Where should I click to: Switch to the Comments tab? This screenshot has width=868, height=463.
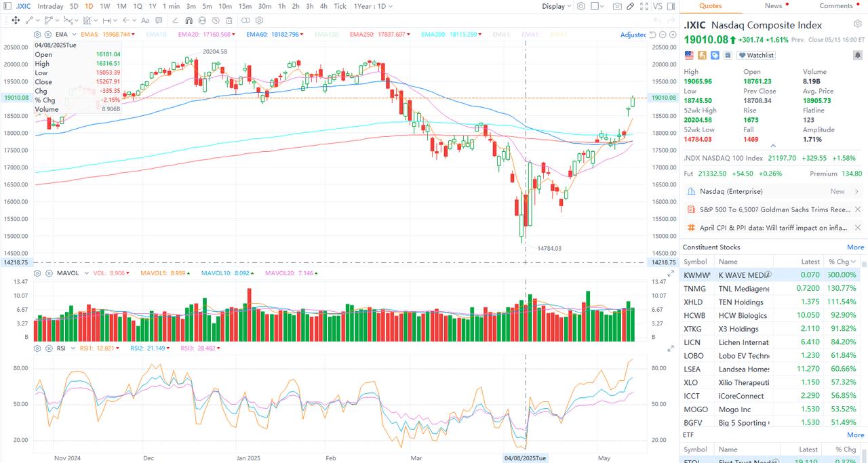tap(836, 5)
